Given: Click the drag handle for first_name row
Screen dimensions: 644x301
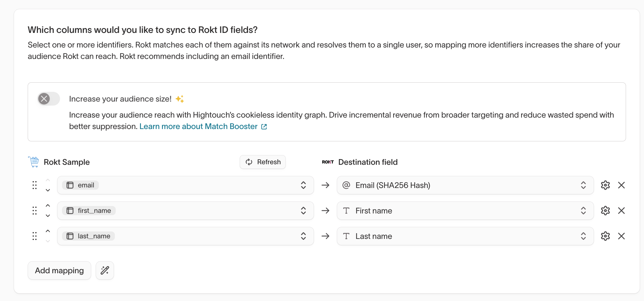Looking at the screenshot, I should click(35, 211).
